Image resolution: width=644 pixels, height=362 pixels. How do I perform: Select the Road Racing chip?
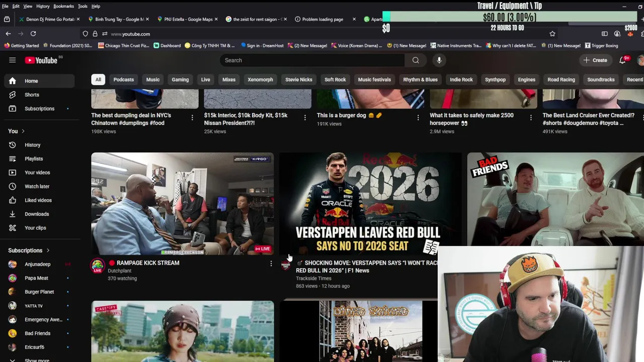(x=561, y=79)
